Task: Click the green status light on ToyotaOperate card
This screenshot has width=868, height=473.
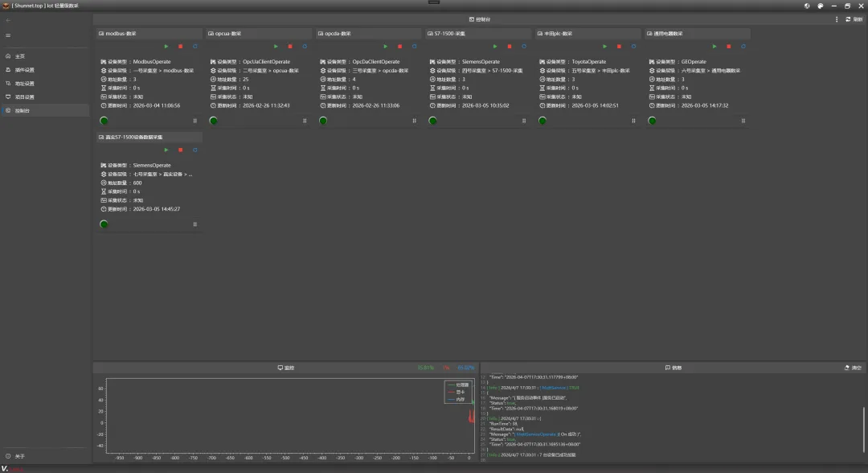Action: (542, 121)
